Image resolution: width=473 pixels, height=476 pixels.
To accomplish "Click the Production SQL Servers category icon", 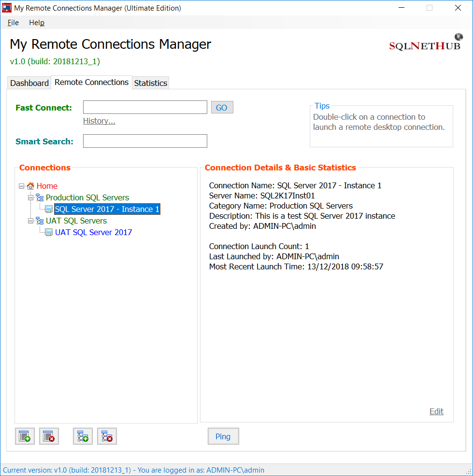I will [40, 197].
